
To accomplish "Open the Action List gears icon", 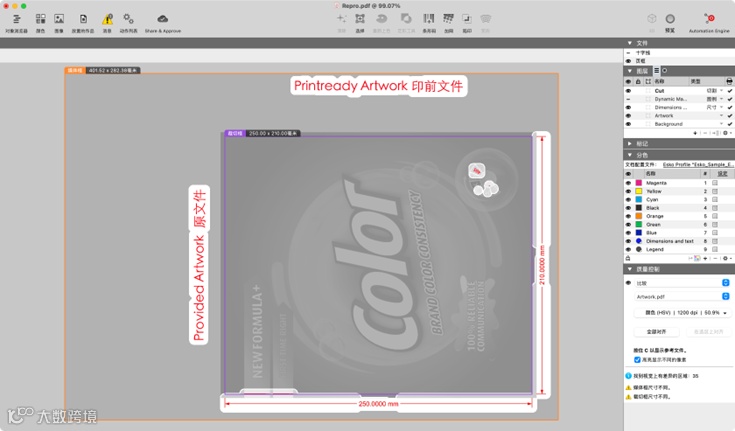I will [x=128, y=19].
